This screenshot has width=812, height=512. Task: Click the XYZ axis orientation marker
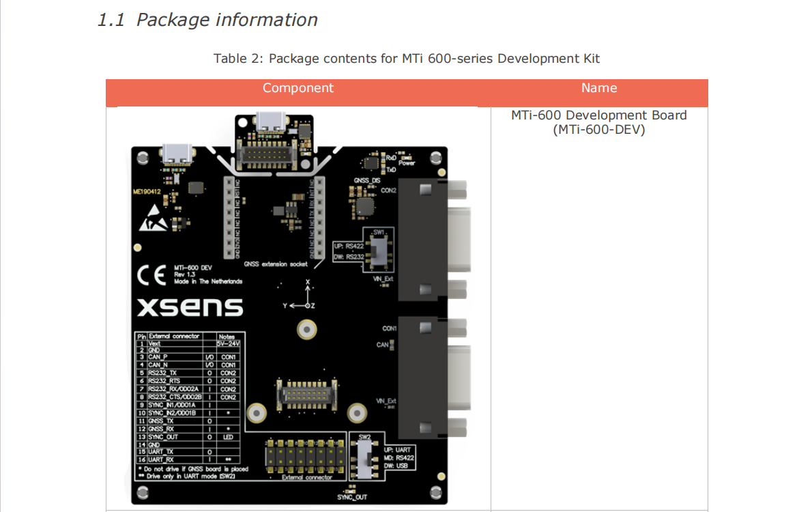pos(300,296)
